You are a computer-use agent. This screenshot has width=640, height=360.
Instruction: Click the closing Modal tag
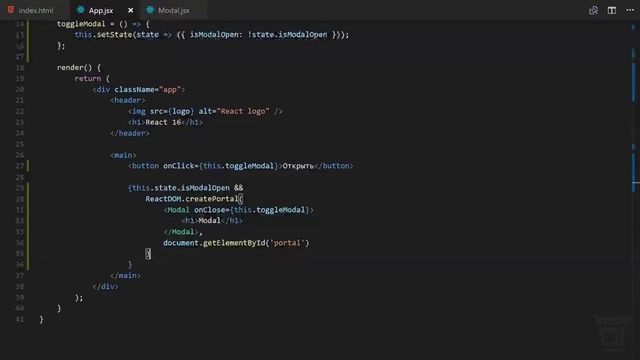coord(181,232)
